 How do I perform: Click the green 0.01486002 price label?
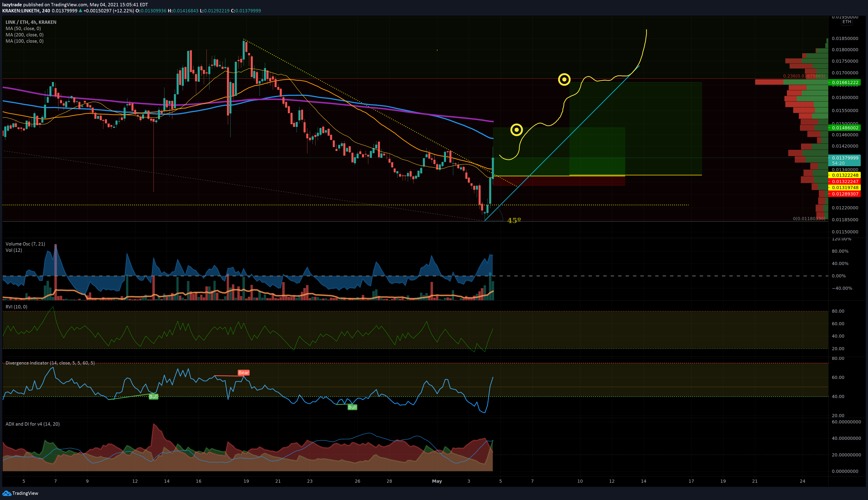(845, 128)
